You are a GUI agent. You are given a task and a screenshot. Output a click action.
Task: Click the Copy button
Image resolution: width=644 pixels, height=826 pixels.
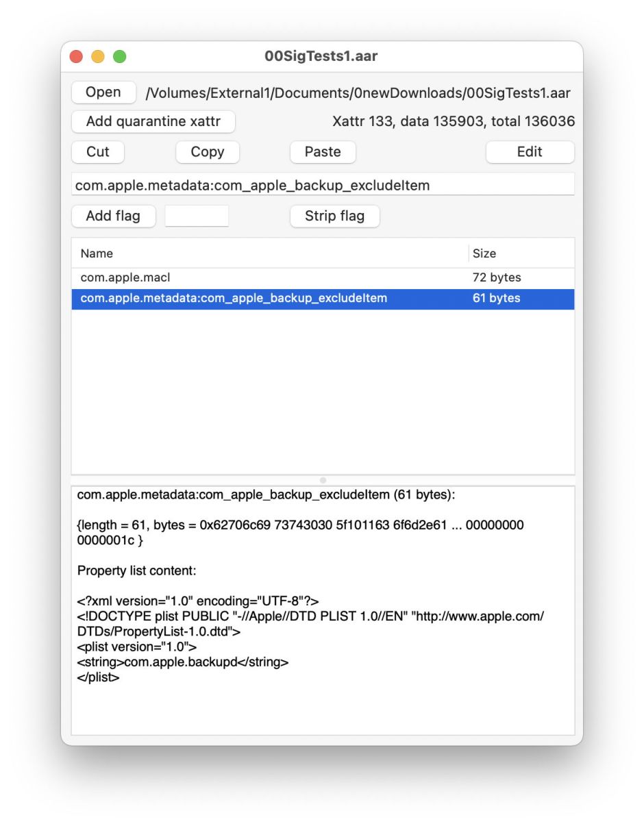click(x=207, y=152)
